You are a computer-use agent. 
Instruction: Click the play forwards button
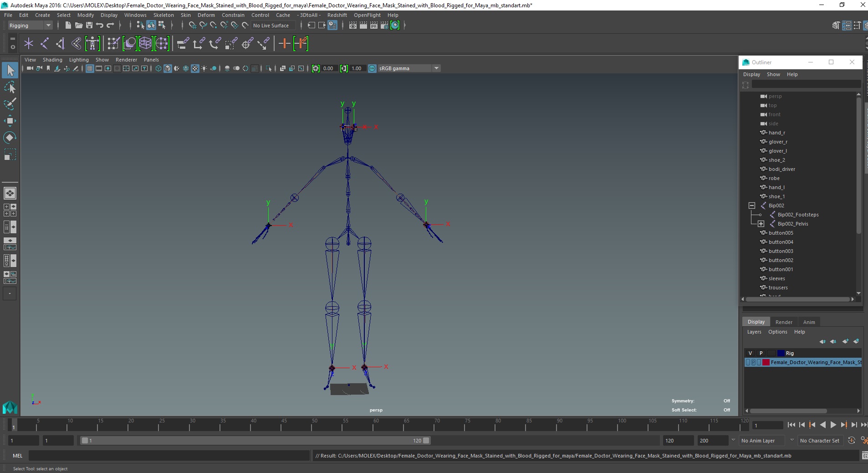pyautogui.click(x=833, y=425)
